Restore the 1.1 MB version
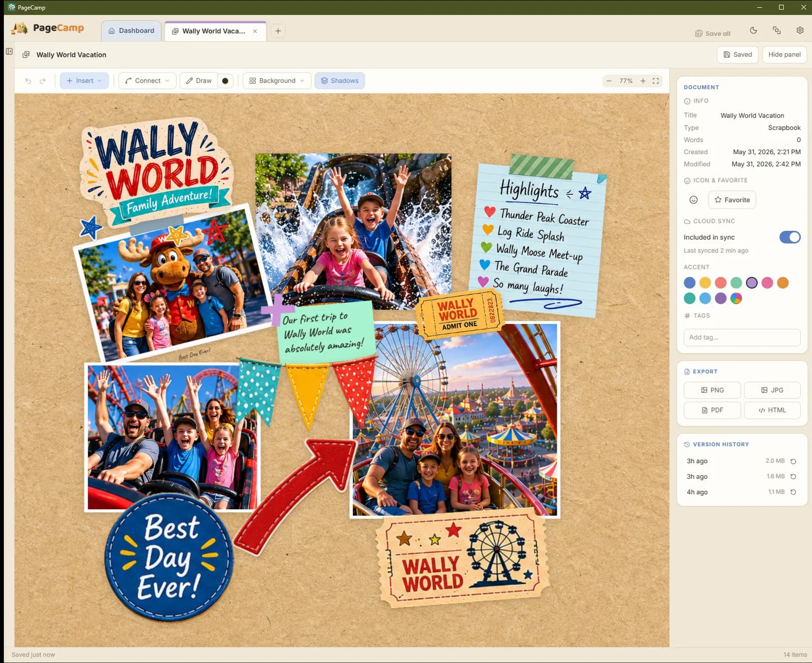This screenshot has height=663, width=812. [793, 492]
